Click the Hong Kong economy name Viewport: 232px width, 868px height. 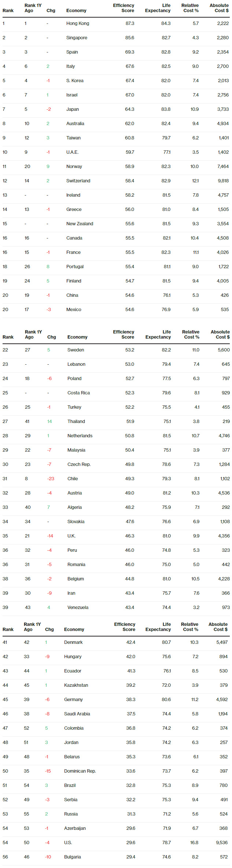pos(78,23)
